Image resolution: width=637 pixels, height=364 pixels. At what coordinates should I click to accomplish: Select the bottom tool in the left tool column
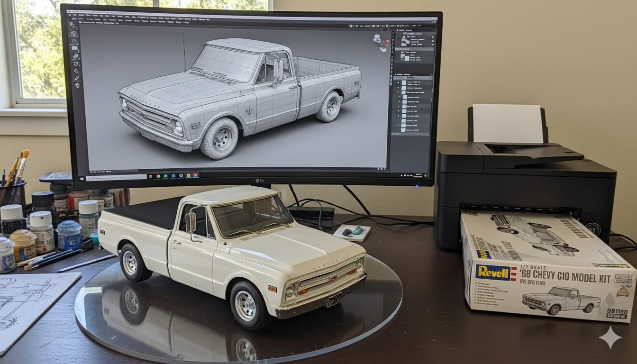78,85
